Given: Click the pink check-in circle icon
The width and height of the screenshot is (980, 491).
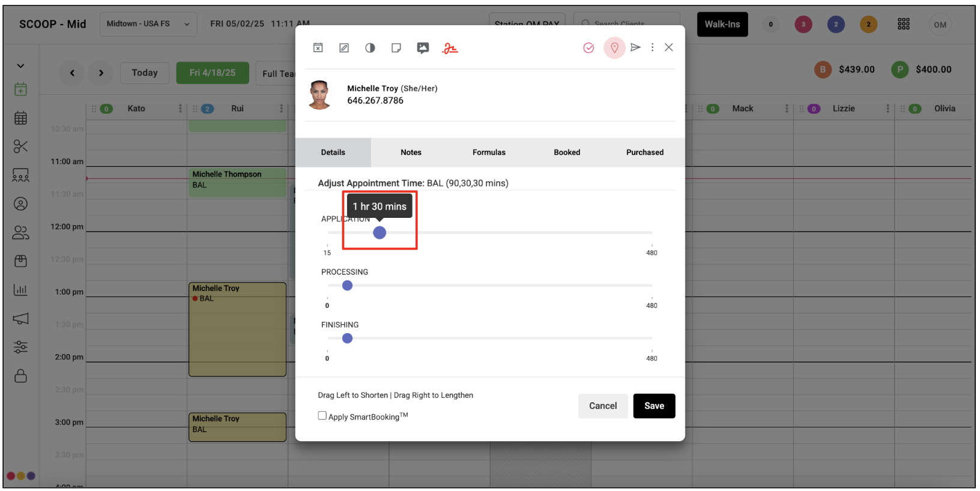Looking at the screenshot, I should [x=588, y=48].
